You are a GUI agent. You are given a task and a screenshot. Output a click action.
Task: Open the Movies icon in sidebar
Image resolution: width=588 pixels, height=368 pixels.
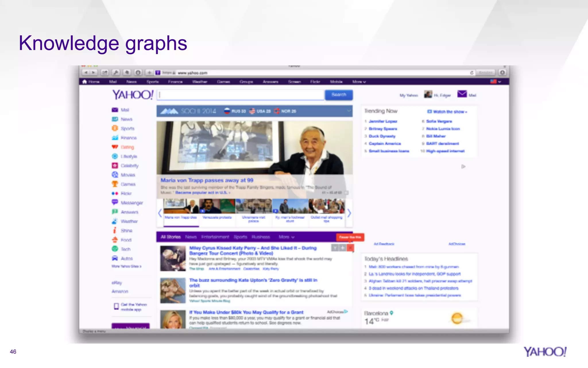pyautogui.click(x=115, y=175)
